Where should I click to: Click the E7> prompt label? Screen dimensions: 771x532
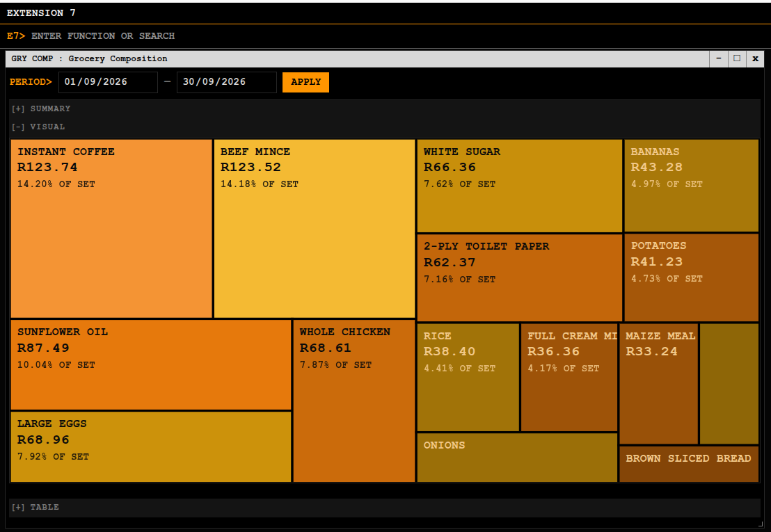point(16,36)
